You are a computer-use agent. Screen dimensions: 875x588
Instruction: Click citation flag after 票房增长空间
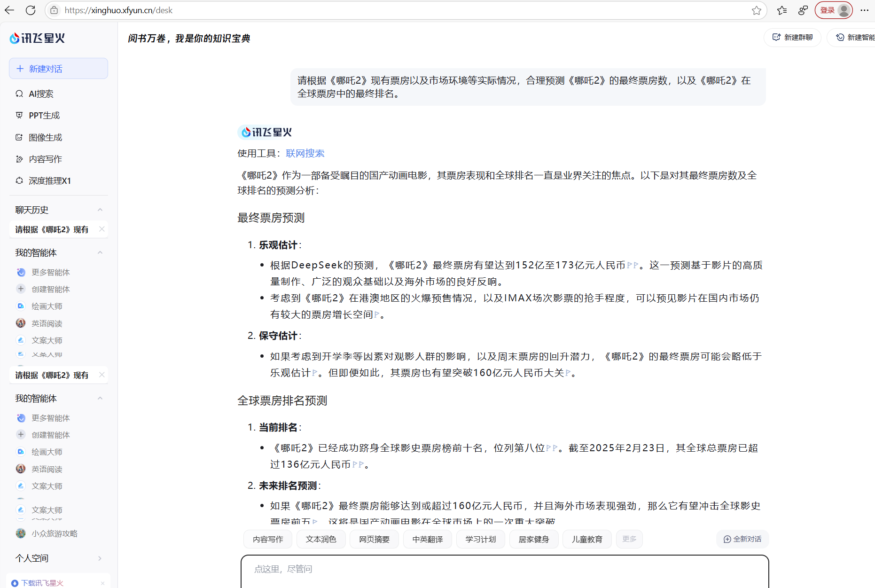tap(377, 314)
